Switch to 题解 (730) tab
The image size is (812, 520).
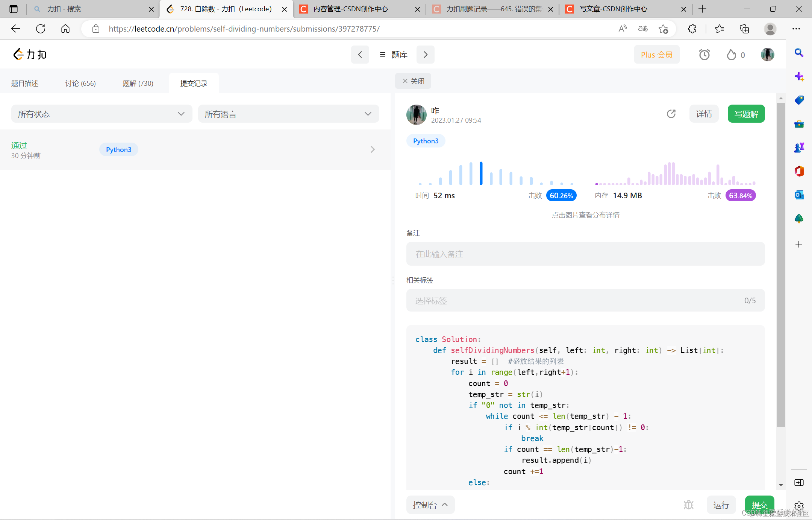pos(138,84)
